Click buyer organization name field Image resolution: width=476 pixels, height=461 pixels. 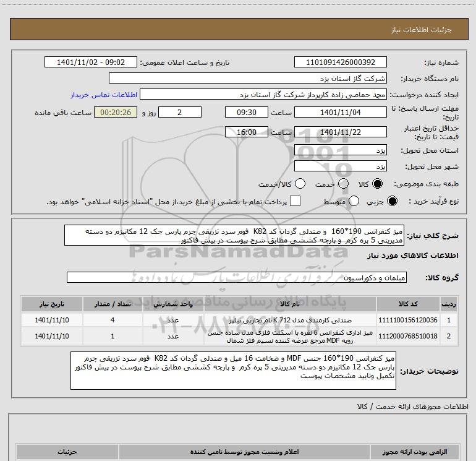click(x=248, y=78)
